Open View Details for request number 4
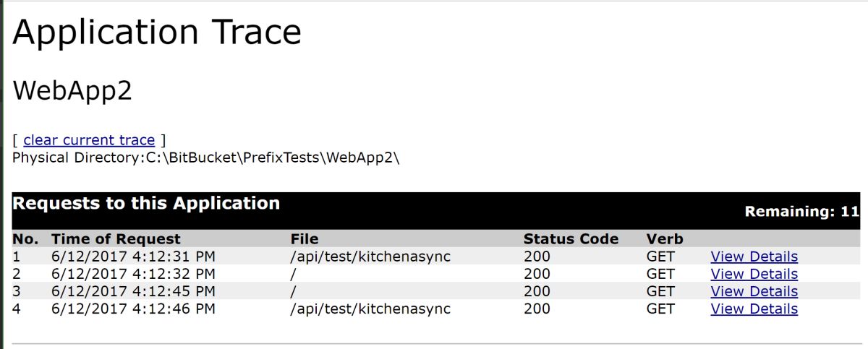 click(754, 309)
